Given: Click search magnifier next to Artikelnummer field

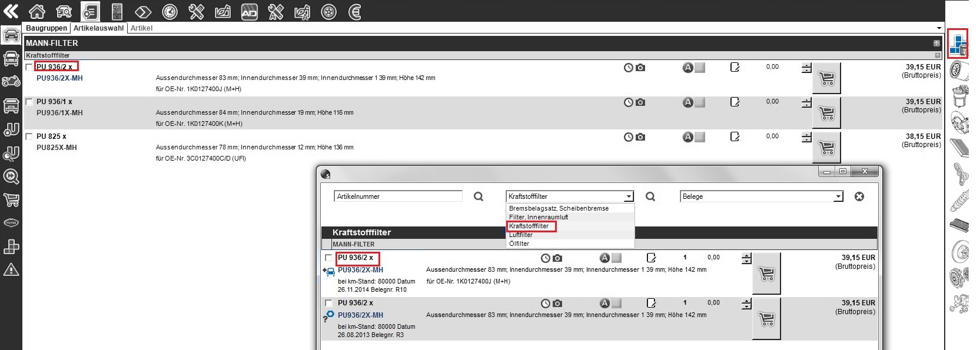Looking at the screenshot, I should tap(479, 196).
